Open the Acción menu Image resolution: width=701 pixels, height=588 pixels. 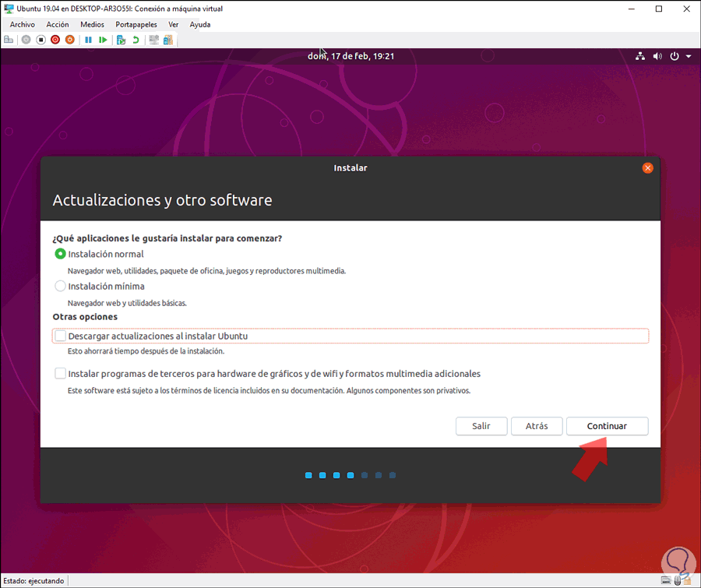[58, 25]
